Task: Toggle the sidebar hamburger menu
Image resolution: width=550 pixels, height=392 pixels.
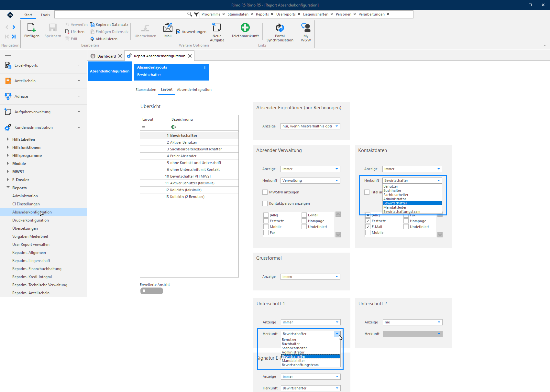Action: (8, 55)
